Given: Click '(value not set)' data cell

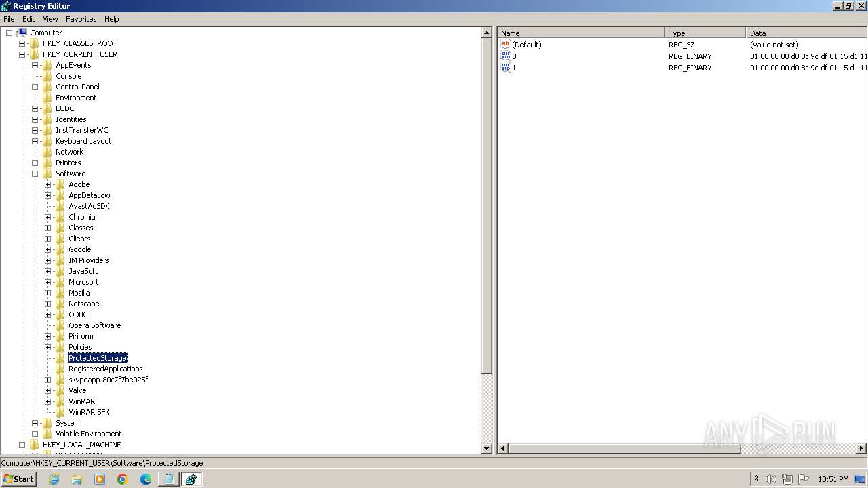Looking at the screenshot, I should coord(774,45).
